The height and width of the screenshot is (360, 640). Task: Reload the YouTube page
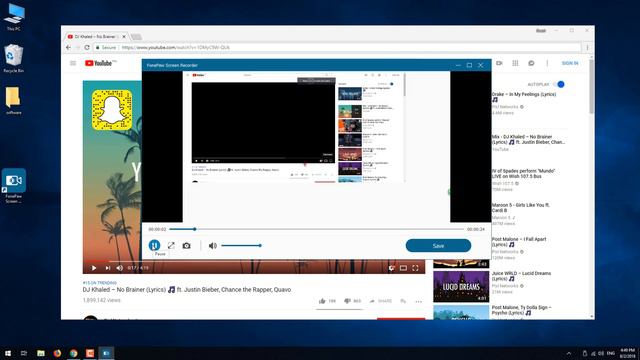[87, 47]
